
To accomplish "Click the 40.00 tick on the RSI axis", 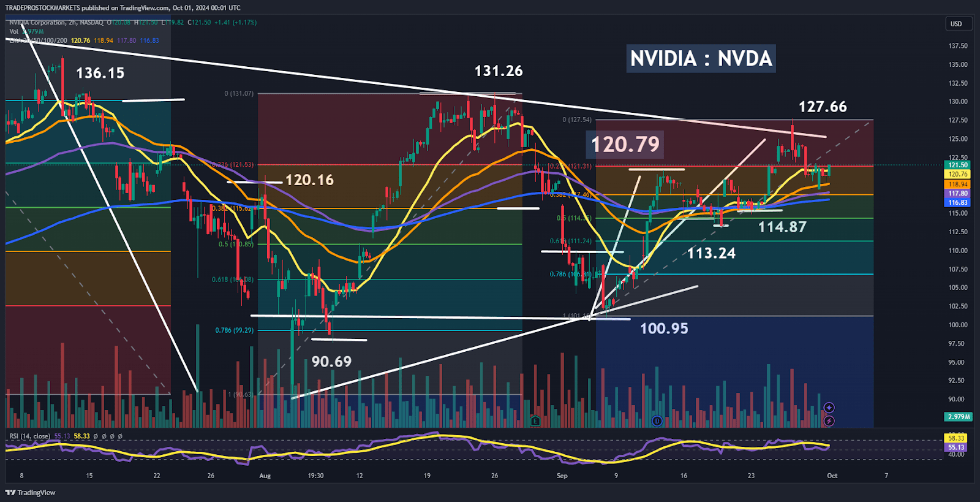I will (957, 455).
